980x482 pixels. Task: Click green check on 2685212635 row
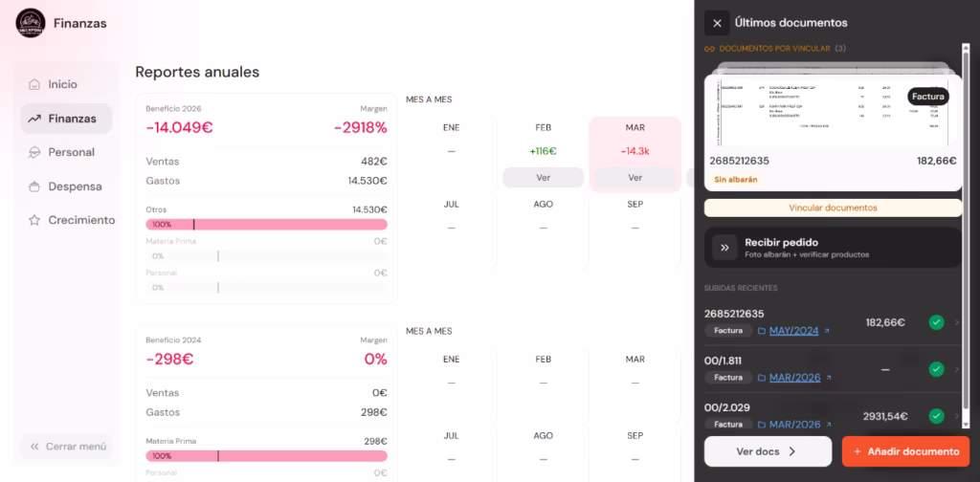(936, 322)
